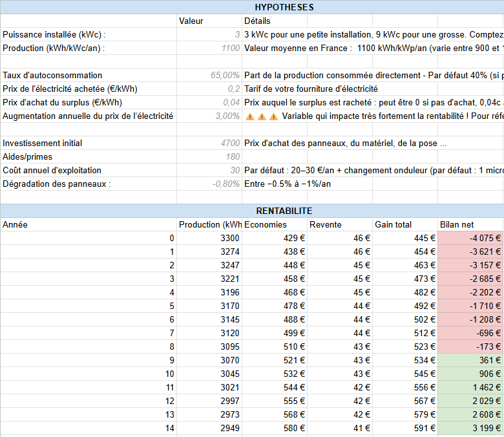Select the Valeur header cell
Screen dimensions: 504x437
coord(209,21)
